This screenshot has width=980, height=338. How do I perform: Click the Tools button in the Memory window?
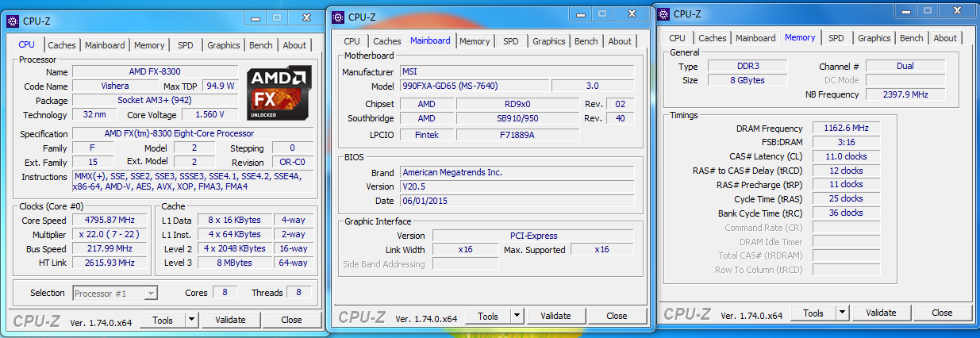(813, 313)
